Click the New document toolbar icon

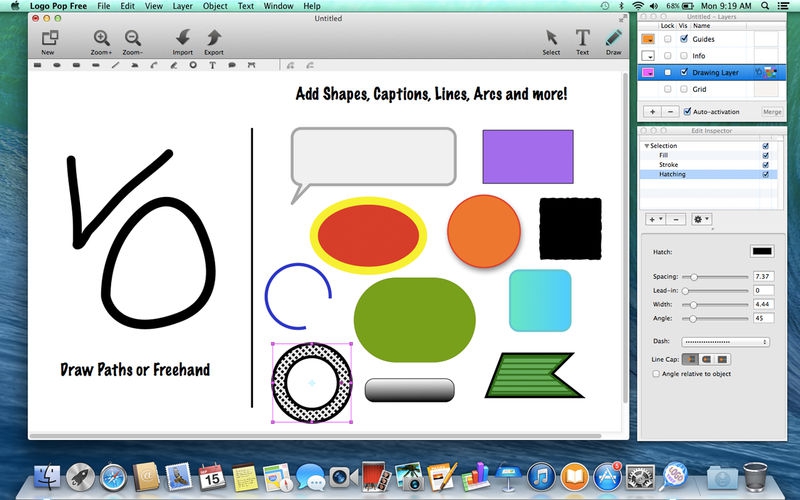(48, 38)
